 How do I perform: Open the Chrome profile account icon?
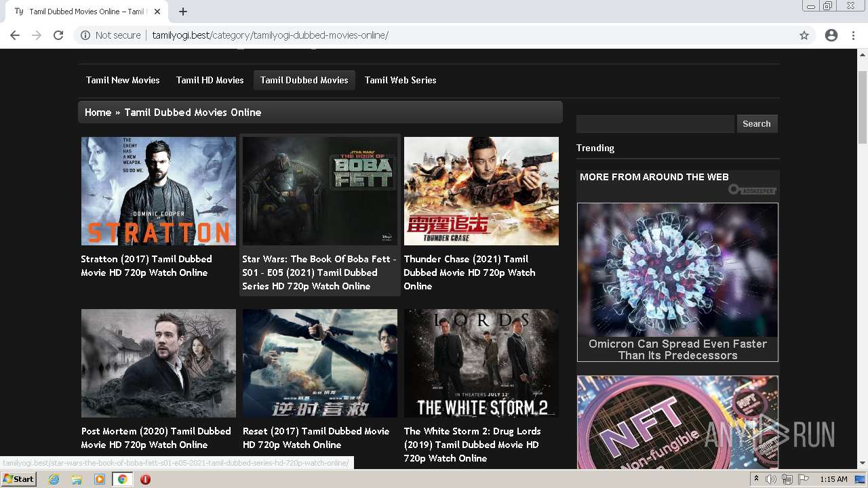point(831,35)
